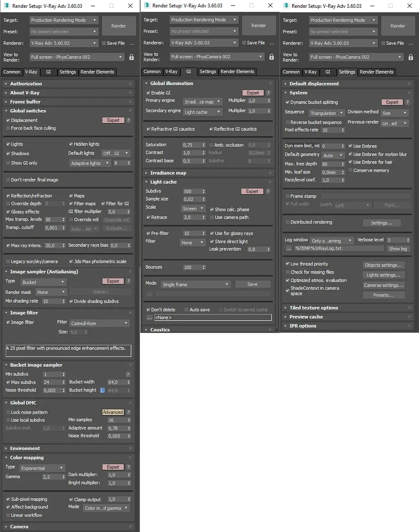Viewport: 419px width, 532px height.
Task: Click the view lock icon in middle window
Action: tap(272, 57)
